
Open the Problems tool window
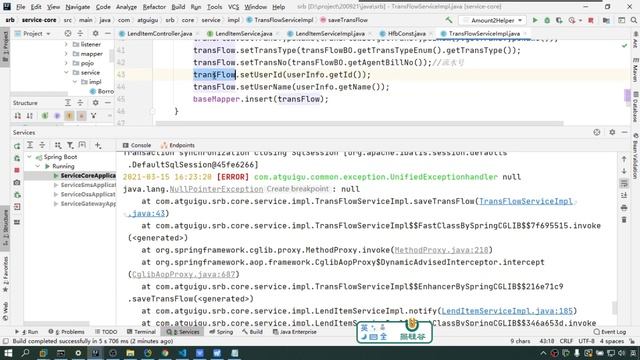(x=67, y=332)
